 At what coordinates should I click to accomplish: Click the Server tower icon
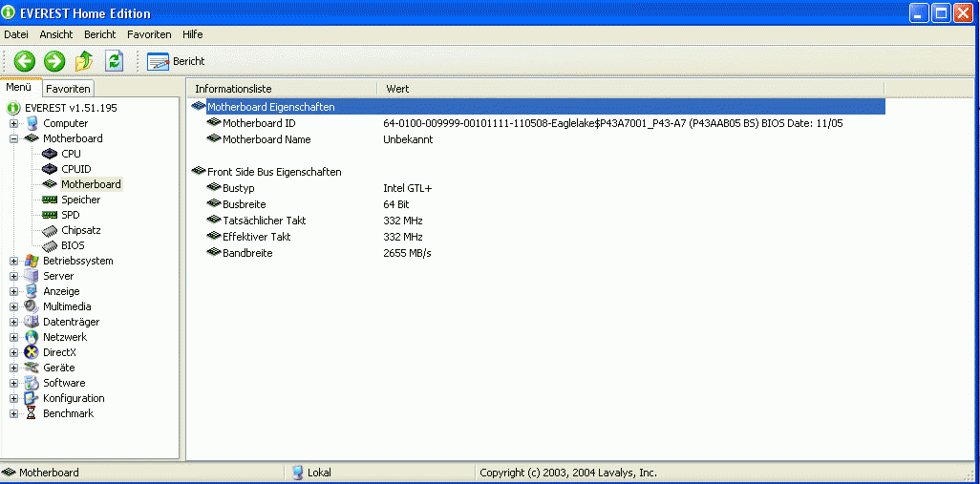tap(32, 276)
